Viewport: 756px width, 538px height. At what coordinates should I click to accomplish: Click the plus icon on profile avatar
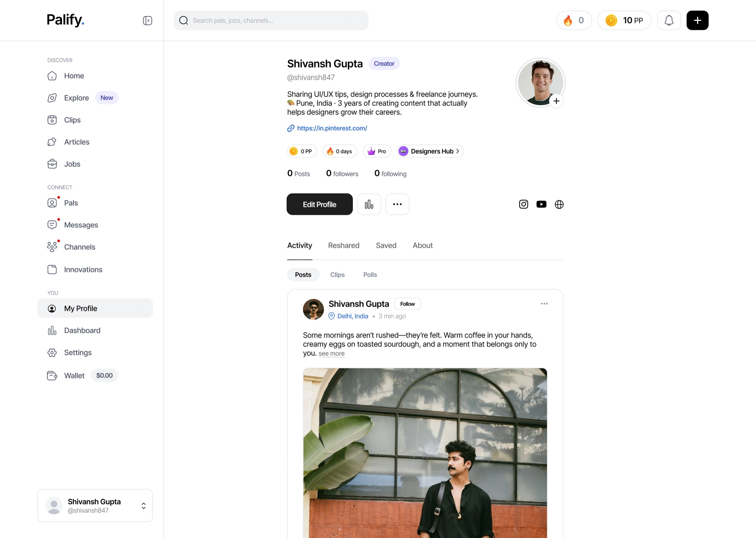[556, 101]
